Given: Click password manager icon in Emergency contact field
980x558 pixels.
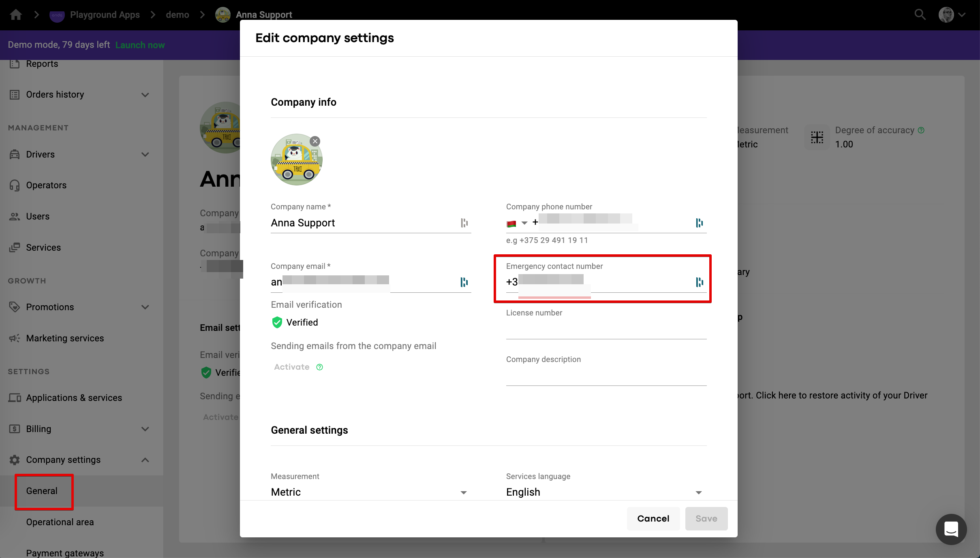Looking at the screenshot, I should click(699, 282).
